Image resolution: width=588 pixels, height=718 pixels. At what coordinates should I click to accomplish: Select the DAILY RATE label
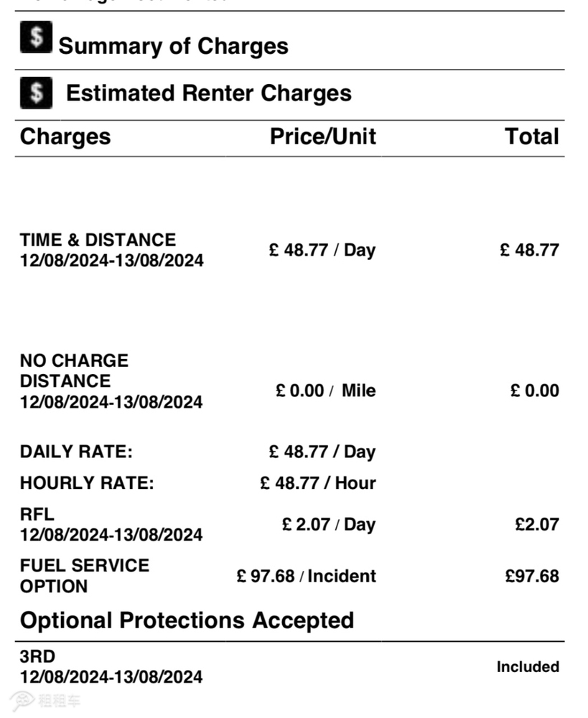[x=77, y=452]
